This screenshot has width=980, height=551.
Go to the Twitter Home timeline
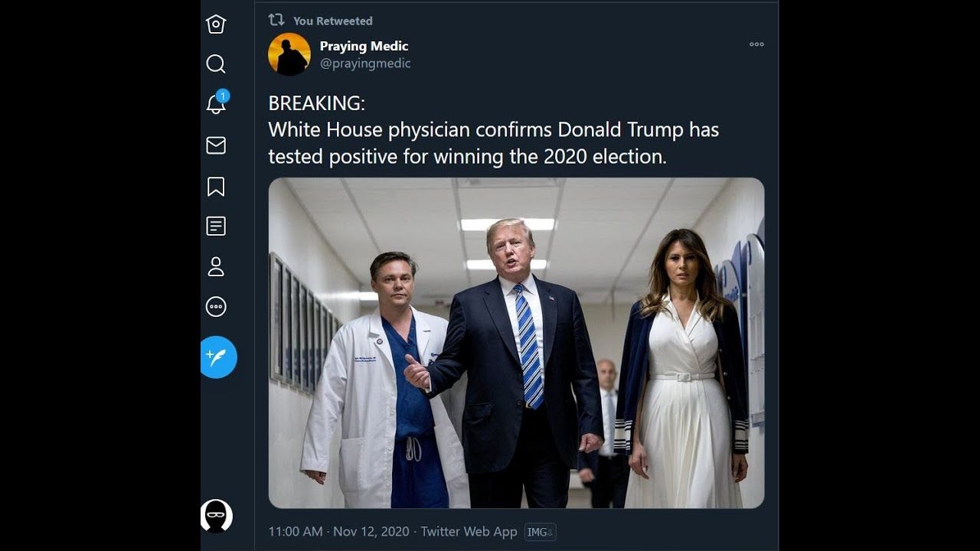pos(216,24)
